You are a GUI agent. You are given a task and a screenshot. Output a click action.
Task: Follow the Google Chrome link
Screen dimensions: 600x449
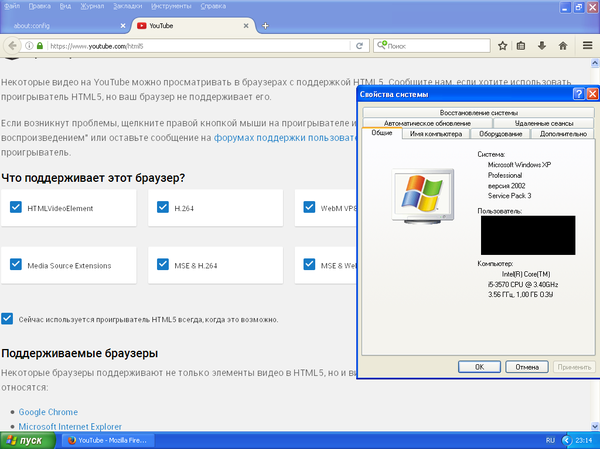point(48,411)
